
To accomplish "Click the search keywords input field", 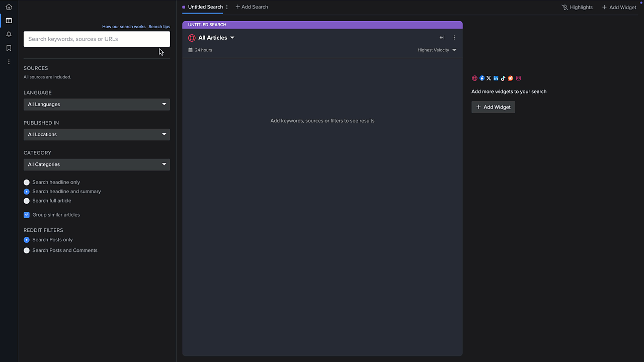I will (97, 39).
